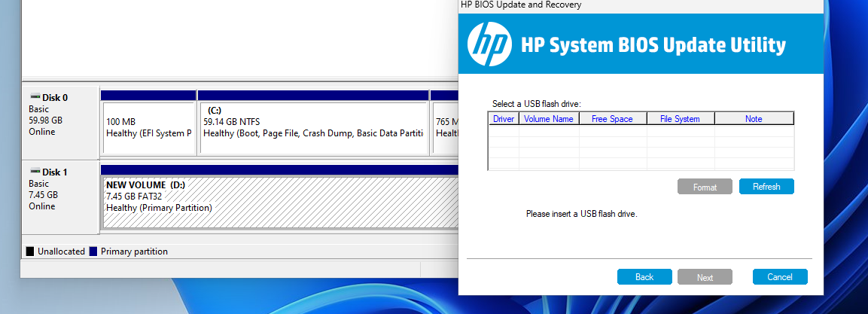The width and height of the screenshot is (868, 314).
Task: Click the '7.45 GB' size under Disk 1 label
Action: click(43, 195)
